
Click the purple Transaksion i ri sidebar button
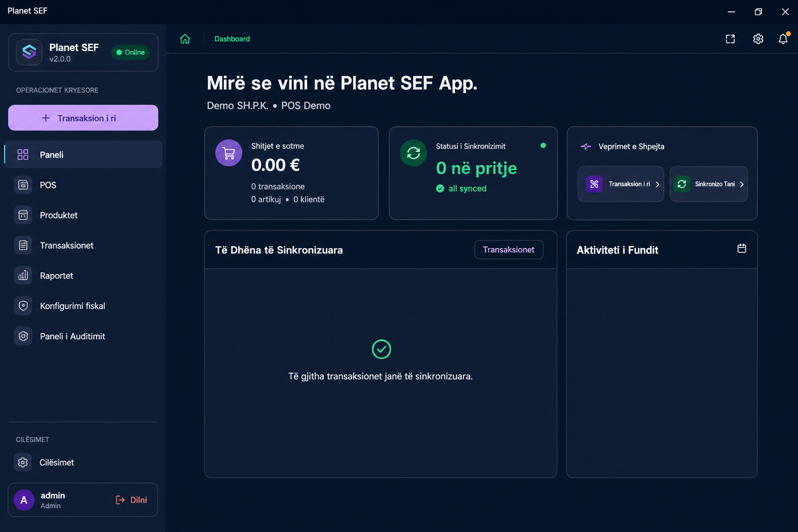pyautogui.click(x=83, y=118)
